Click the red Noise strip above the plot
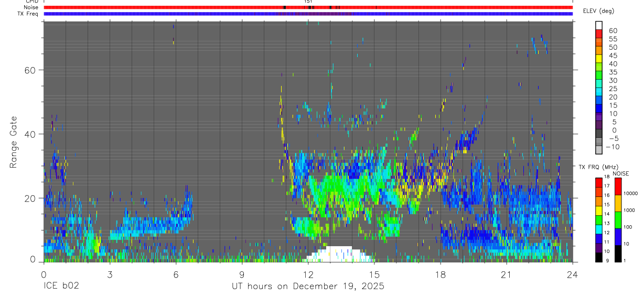The image size is (644, 297). tap(308, 7)
